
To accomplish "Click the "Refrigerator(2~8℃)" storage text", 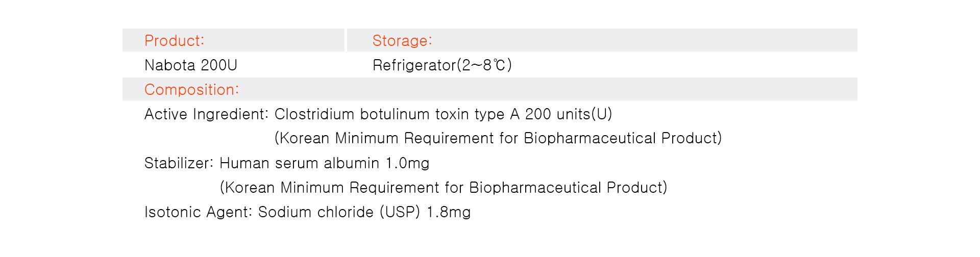I will 442,65.
